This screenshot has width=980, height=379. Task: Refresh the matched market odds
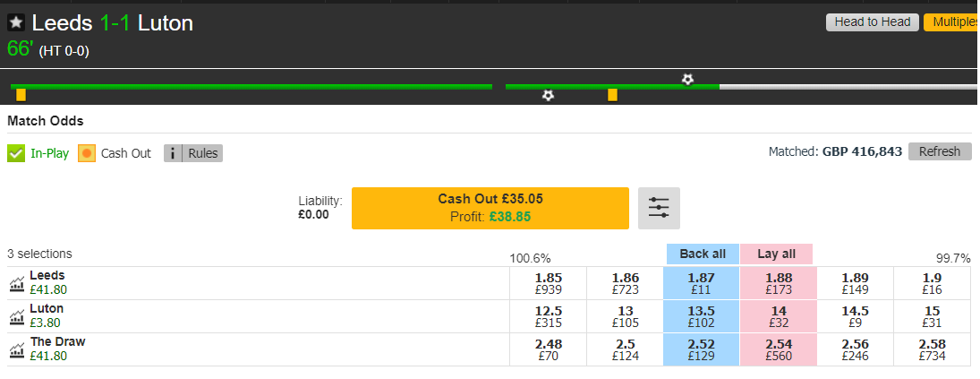940,151
